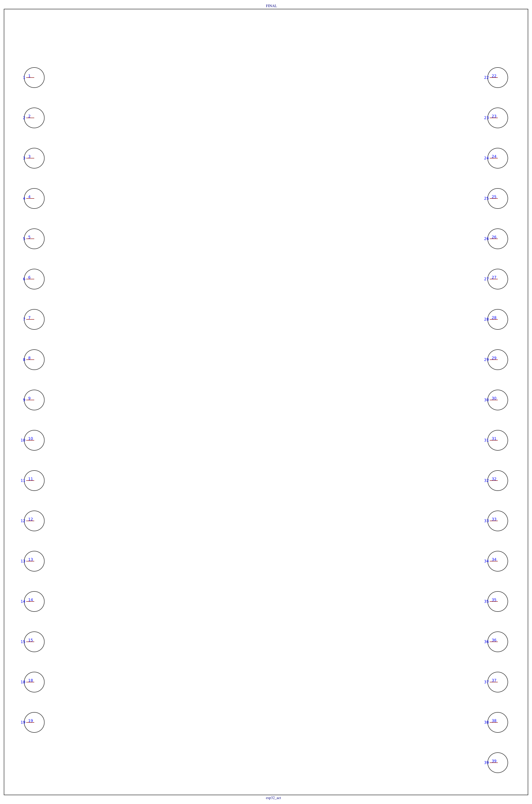
Task: Click the pin 36 circle
Action: (498, 642)
